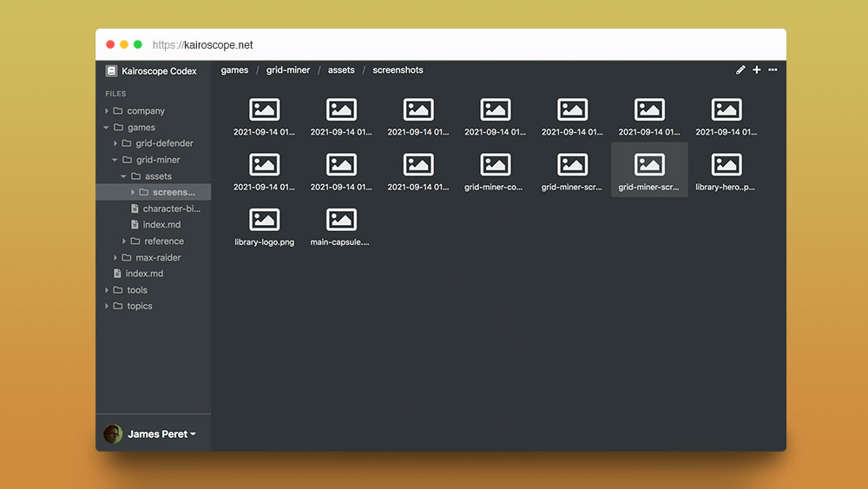The image size is (868, 489).
Task: Expand the company folder arrow
Action: [106, 111]
